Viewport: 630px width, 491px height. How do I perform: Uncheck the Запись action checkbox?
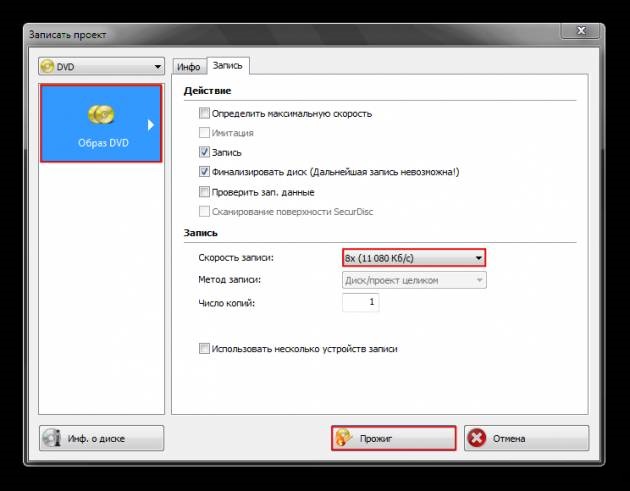point(205,153)
